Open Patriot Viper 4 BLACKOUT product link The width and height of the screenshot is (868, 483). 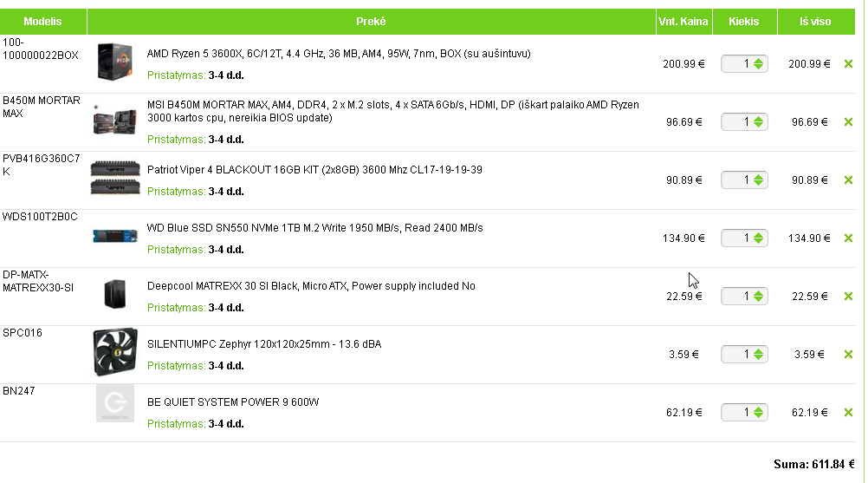click(314, 170)
